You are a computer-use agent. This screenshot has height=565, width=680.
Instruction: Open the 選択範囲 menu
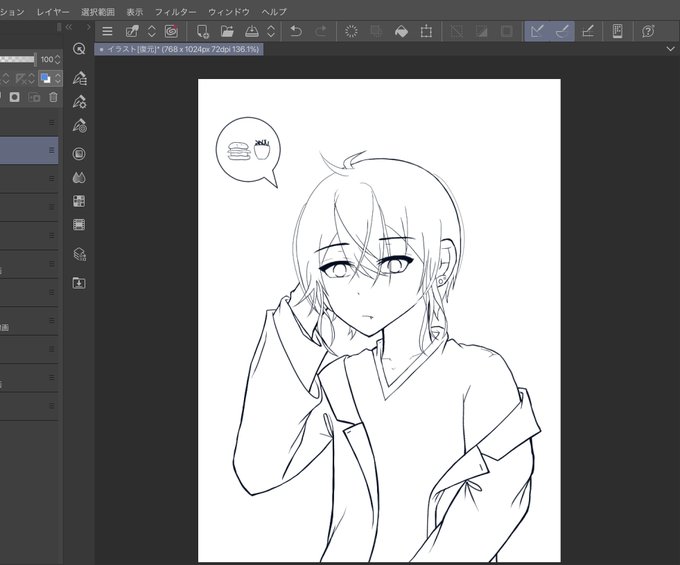click(98, 12)
